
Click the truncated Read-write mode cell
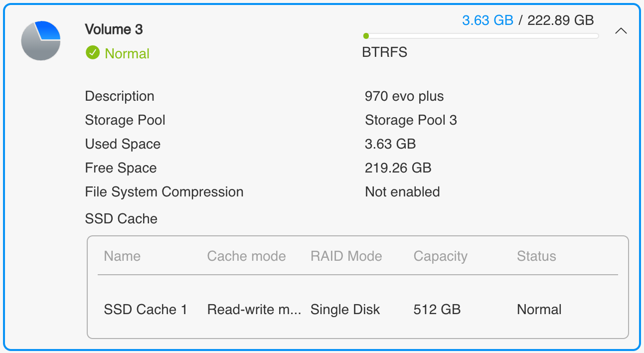point(254,310)
